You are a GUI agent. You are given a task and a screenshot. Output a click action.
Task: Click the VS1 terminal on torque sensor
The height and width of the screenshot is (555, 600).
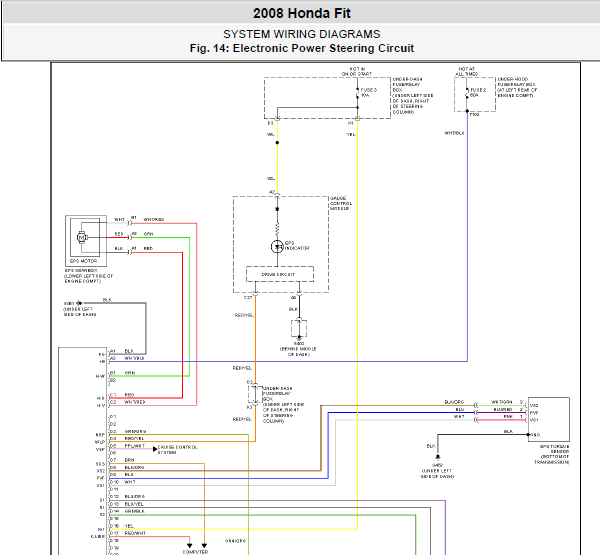click(x=534, y=420)
